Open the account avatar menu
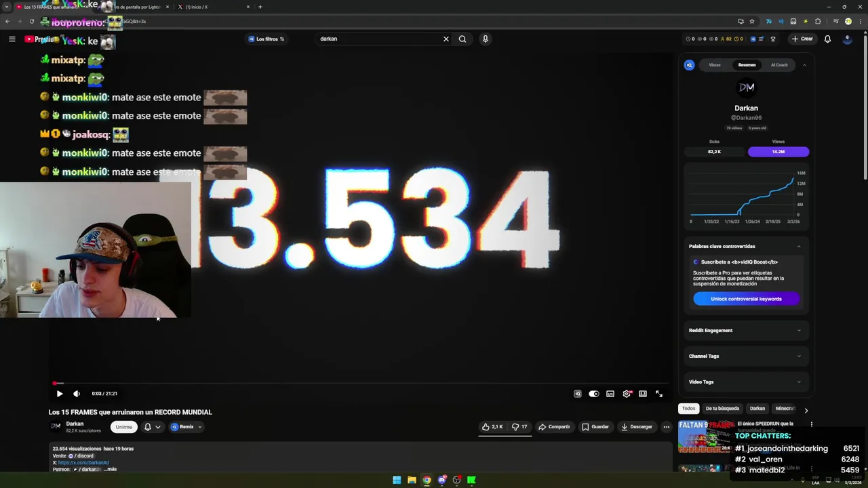The width and height of the screenshot is (868, 488). 847,39
